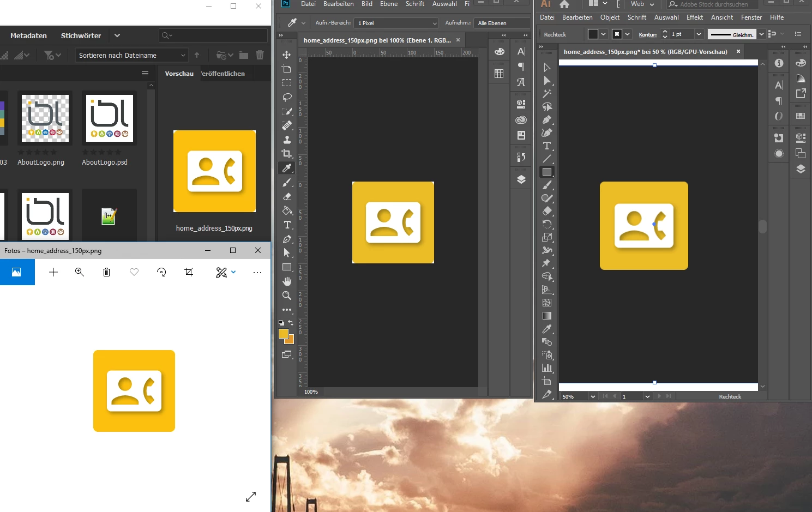This screenshot has height=512, width=812.
Task: Open the Layers panel icon in Photoshop
Action: click(x=521, y=179)
